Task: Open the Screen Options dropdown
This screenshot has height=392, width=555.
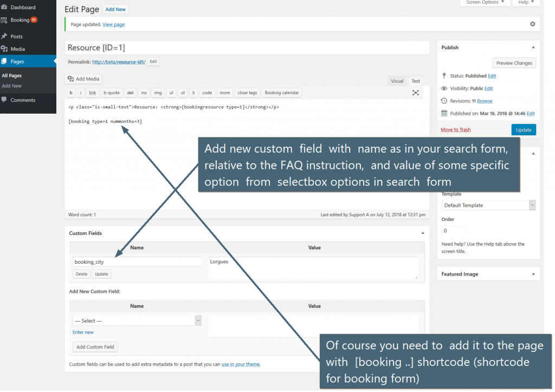Action: 485,3
